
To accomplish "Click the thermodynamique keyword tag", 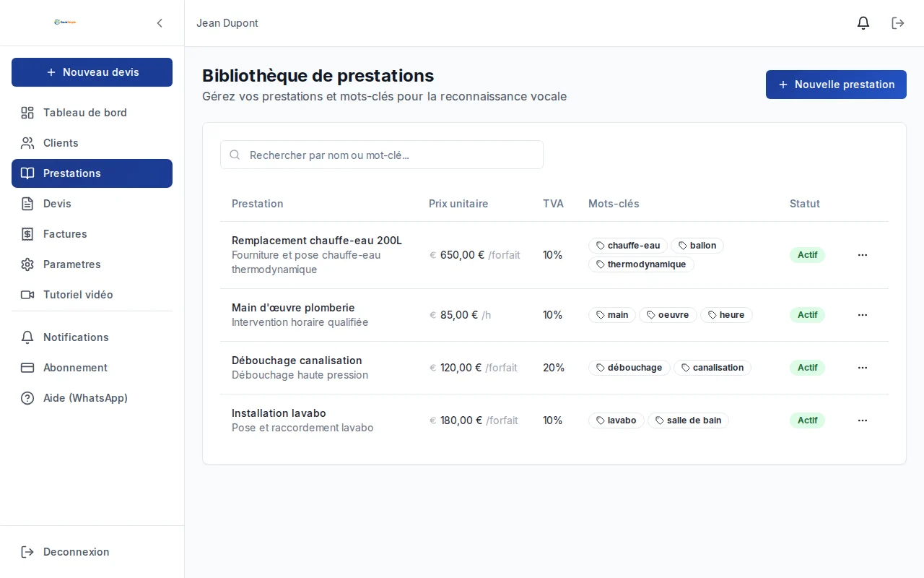I will [641, 264].
